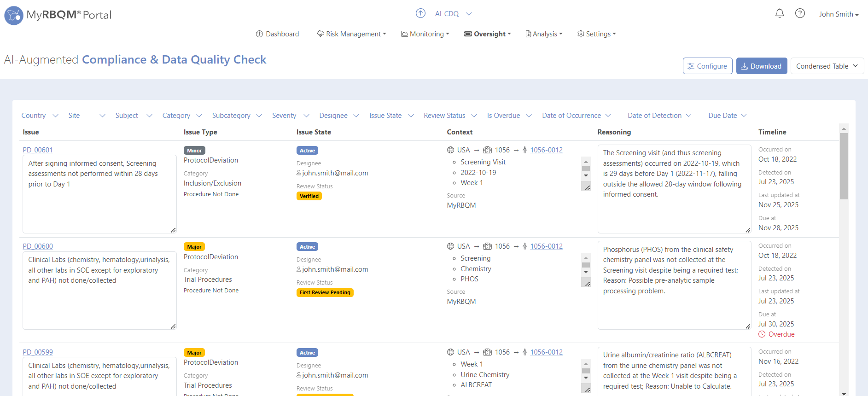This screenshot has width=868, height=396.
Task: Click Screening Visit in PD_00601 context list
Action: click(x=483, y=162)
